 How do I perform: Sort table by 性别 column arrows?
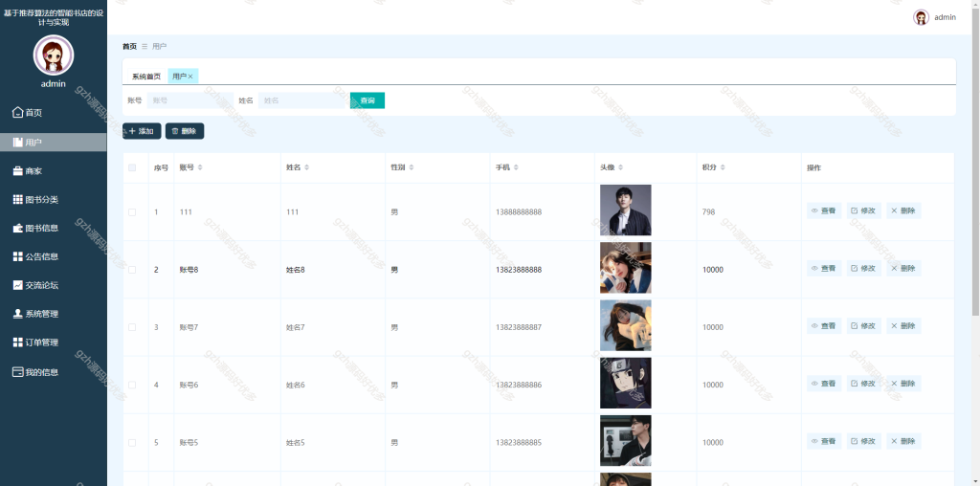pos(412,167)
